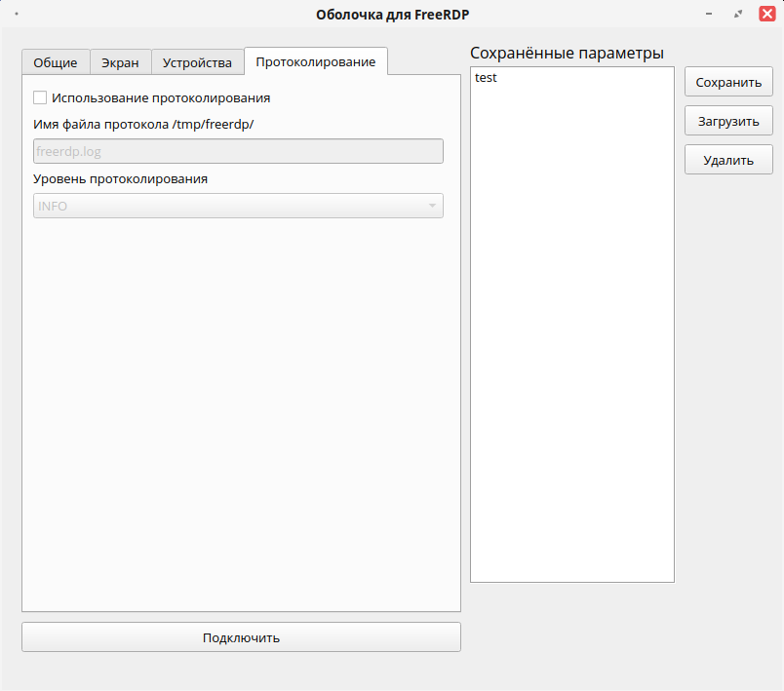Click the Загрузить button

coord(728,121)
